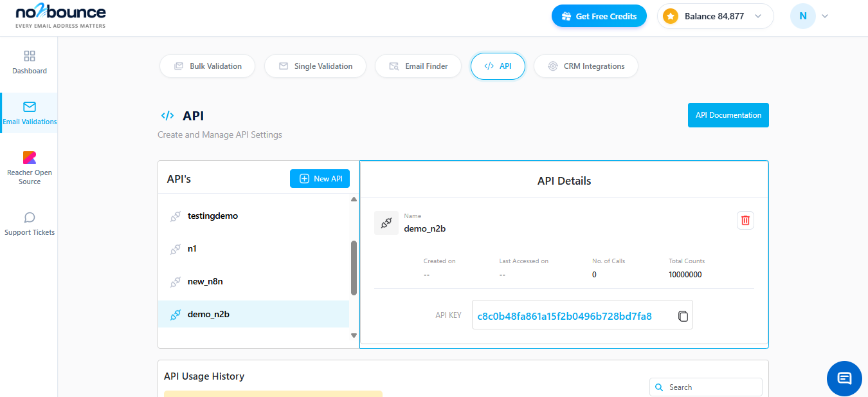
Task: Open the API Documentation
Action: tap(728, 115)
